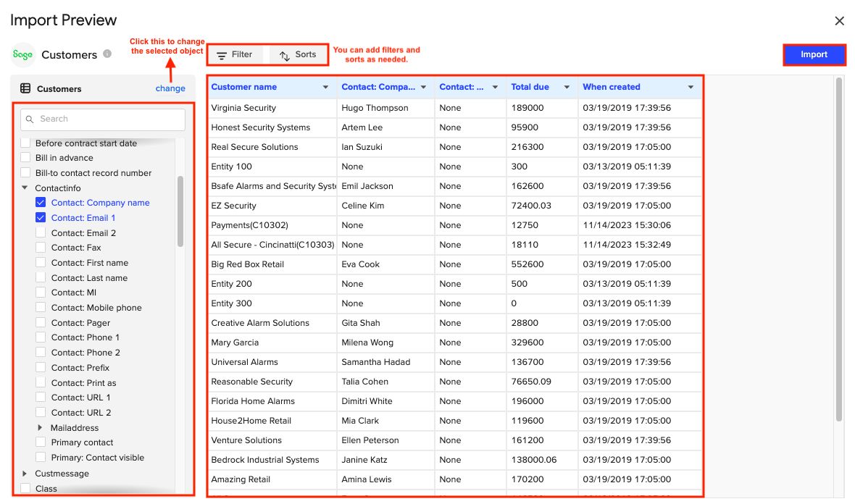Open the Sorts options
Image resolution: width=855 pixels, height=504 pixels.
(298, 54)
